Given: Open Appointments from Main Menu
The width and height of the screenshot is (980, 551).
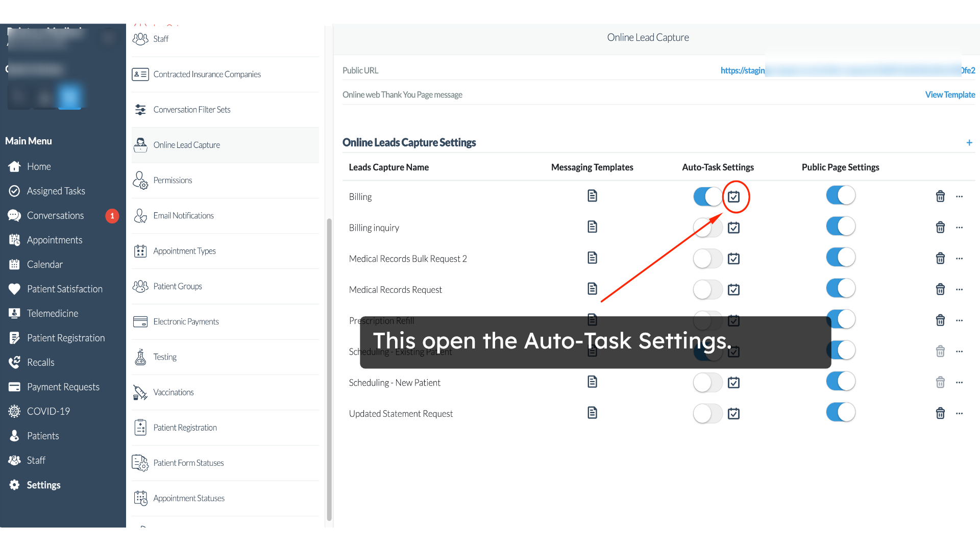Looking at the screenshot, I should (55, 240).
